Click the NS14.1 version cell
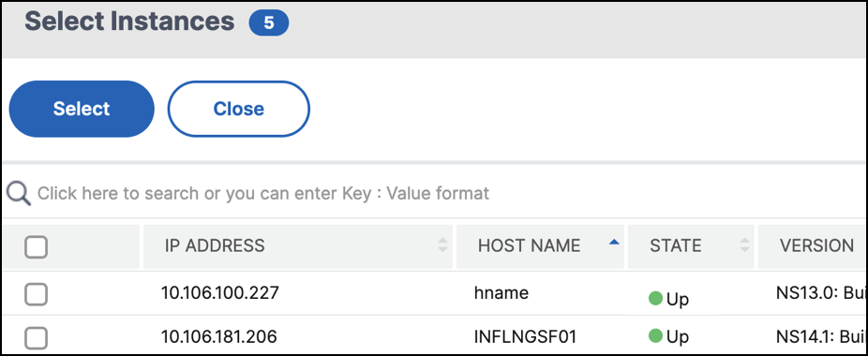Screen dimensions: 868x356 tap(821, 336)
